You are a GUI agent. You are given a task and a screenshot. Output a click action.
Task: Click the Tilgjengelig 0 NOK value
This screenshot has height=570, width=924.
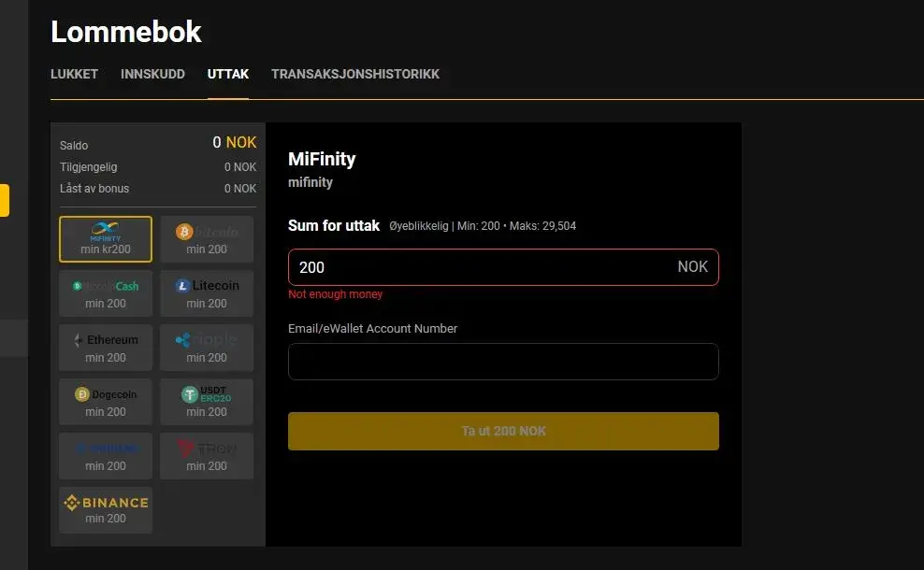pos(240,167)
